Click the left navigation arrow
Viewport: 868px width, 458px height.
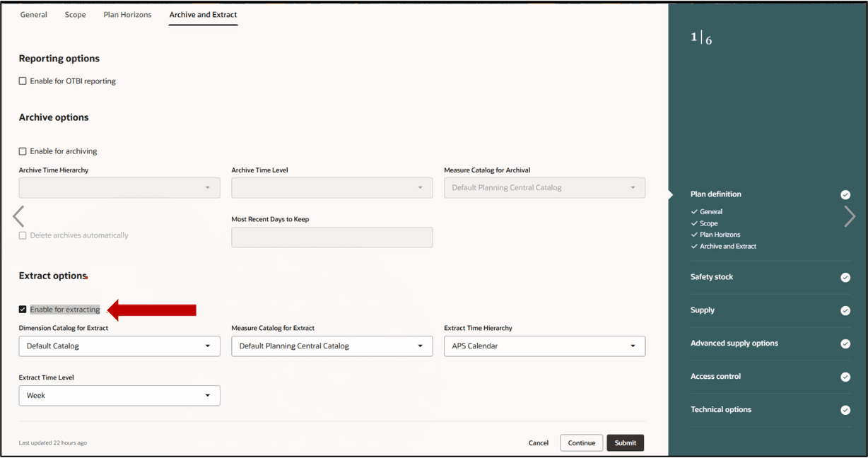click(18, 216)
